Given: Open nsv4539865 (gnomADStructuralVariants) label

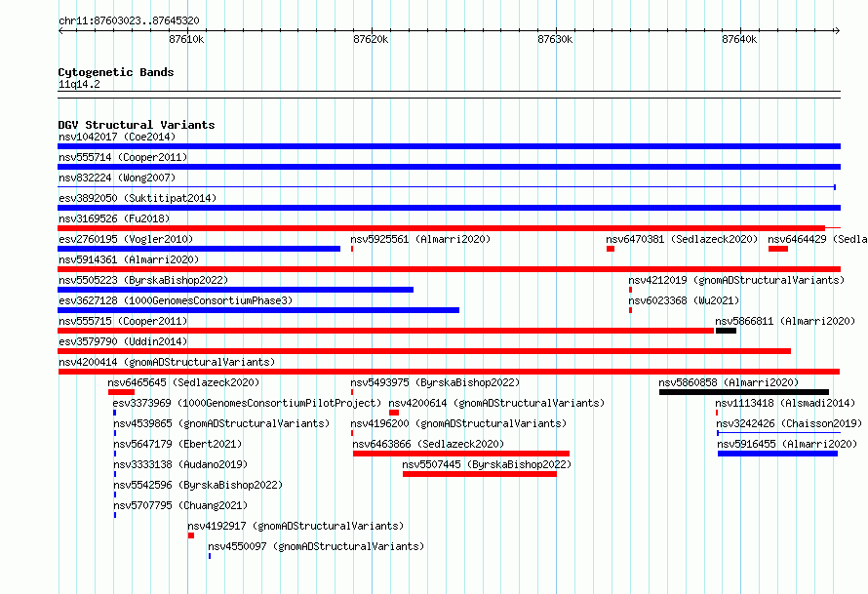Looking at the screenshot, I should [221, 423].
